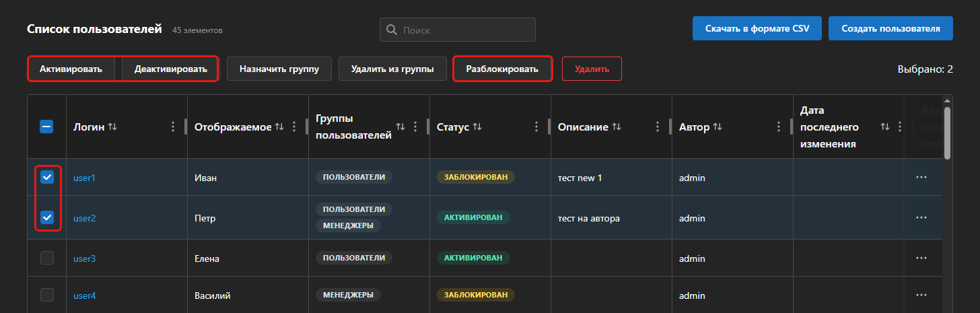This screenshot has width=980, height=313.
Task: Click Назначить группу button
Action: click(x=279, y=69)
